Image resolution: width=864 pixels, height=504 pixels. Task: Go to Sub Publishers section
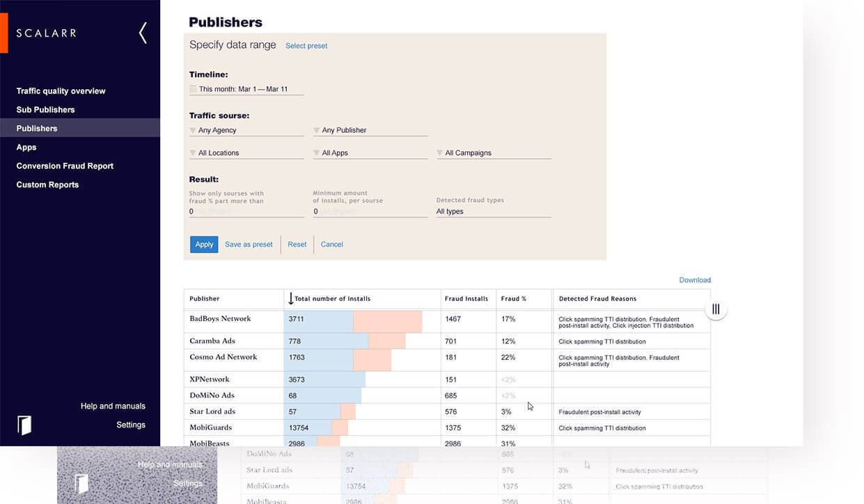click(45, 110)
